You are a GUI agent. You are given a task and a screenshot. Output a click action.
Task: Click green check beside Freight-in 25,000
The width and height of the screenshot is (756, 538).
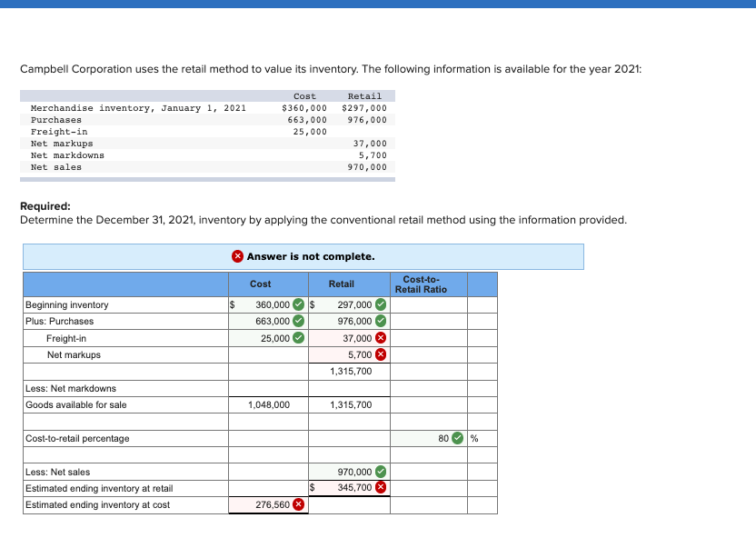[x=299, y=338]
